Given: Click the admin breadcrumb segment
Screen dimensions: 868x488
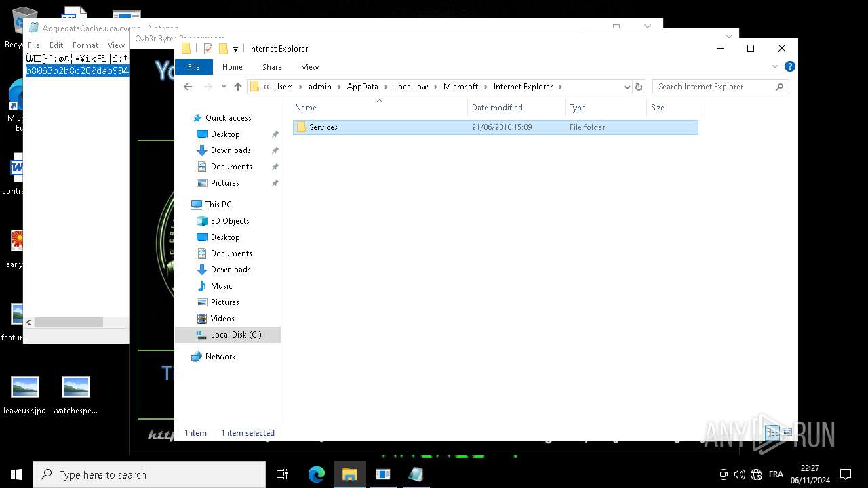Looking at the screenshot, I should 320,87.
